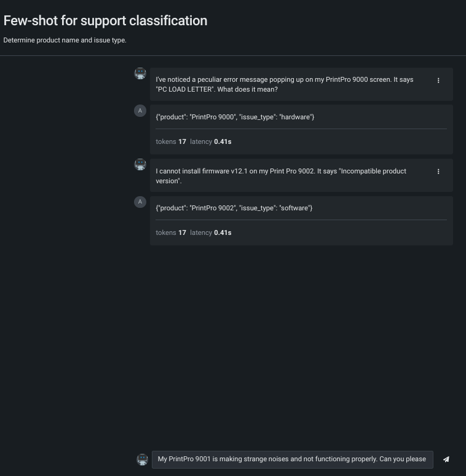Click robot avatar beside firmware v12.1 message
Screen dimensions: 466x476
tap(140, 165)
